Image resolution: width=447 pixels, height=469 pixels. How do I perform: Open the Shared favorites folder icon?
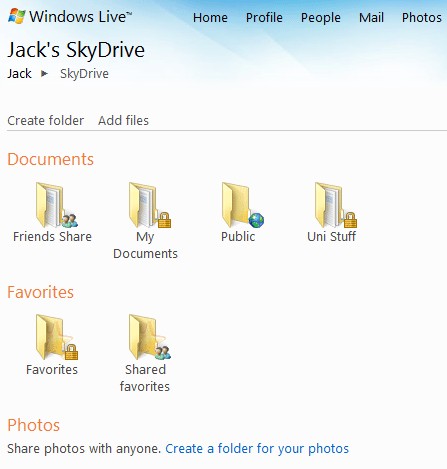click(x=150, y=337)
